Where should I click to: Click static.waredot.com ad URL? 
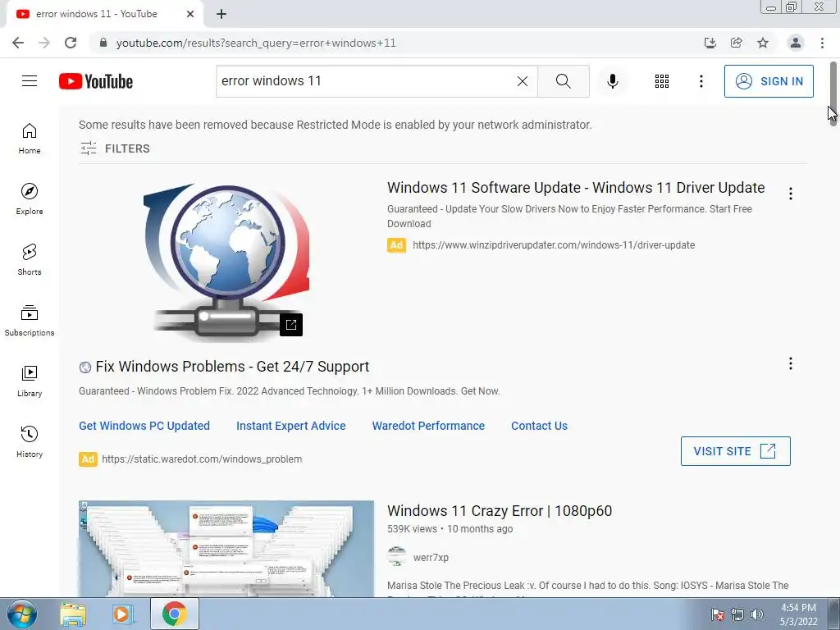click(x=202, y=459)
